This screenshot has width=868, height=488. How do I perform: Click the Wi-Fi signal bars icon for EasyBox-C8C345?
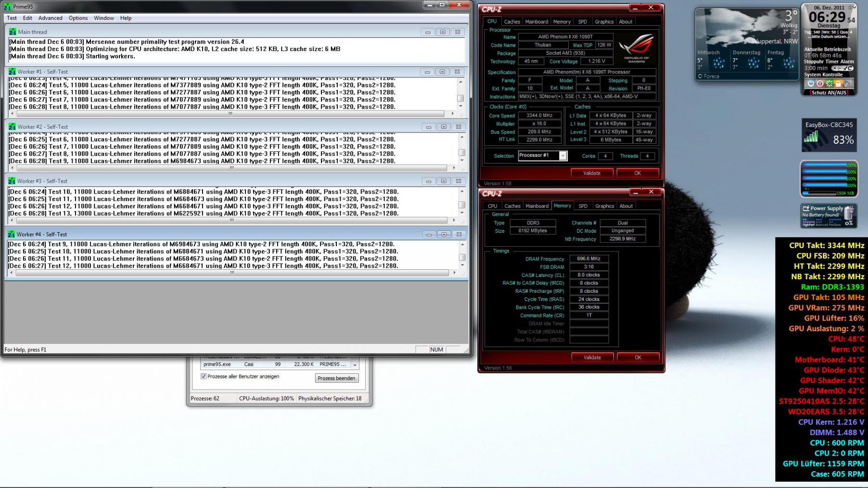tap(811, 137)
